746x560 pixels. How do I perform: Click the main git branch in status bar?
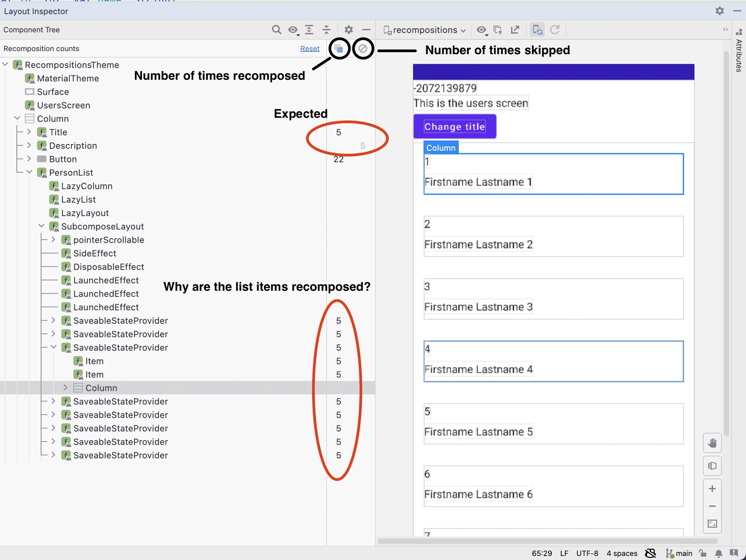pos(679,553)
